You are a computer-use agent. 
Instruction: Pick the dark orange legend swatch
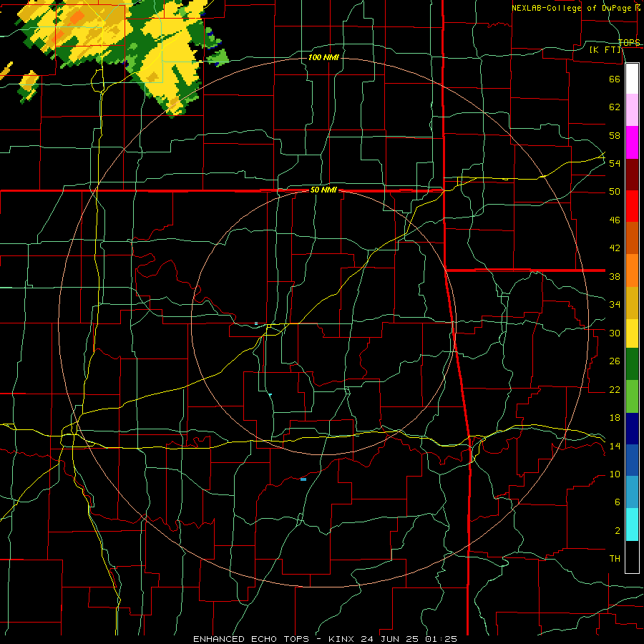coord(632,238)
